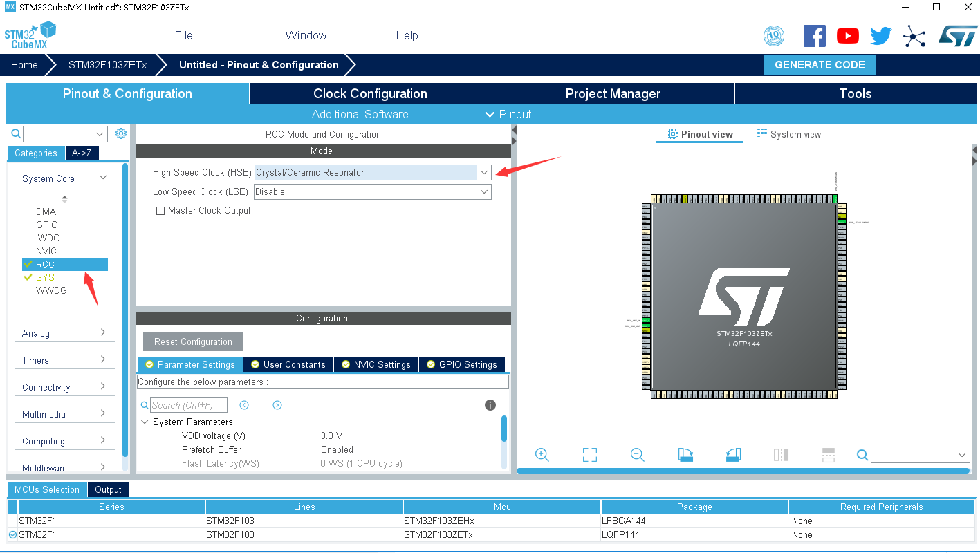Switch to the Clock Configuration tab
The image size is (980, 553).
(x=370, y=93)
